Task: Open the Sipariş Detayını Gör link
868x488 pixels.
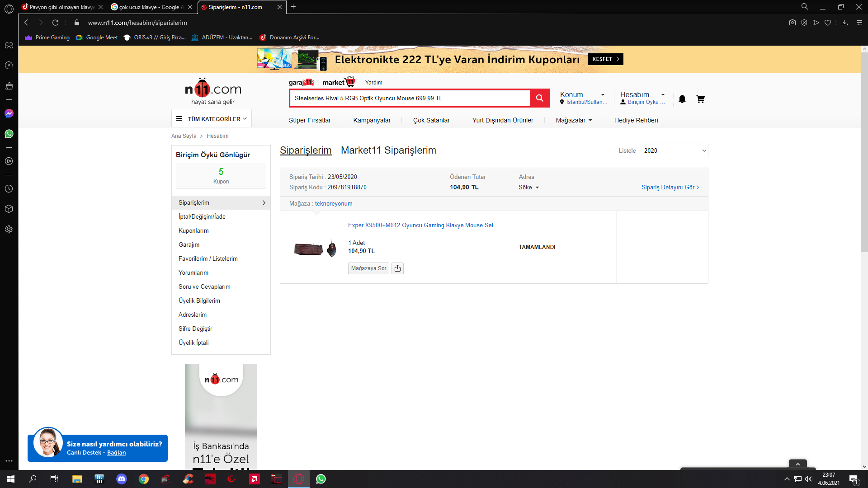Action: (x=670, y=188)
